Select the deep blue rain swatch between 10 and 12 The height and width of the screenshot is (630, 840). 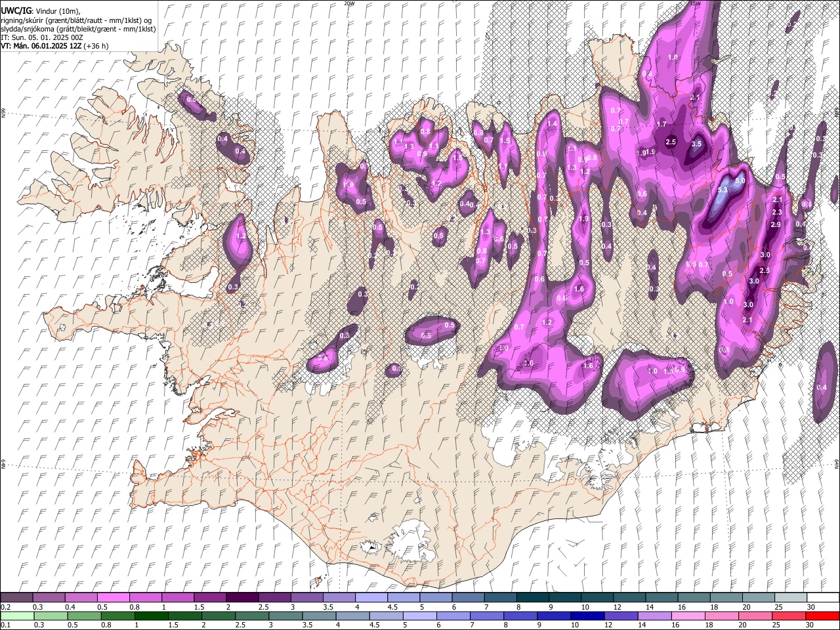(587, 616)
